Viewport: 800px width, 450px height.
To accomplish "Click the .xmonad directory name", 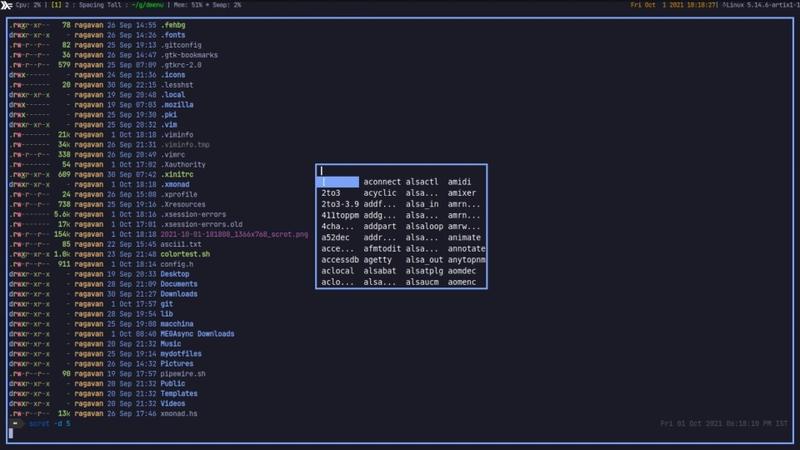I will point(175,185).
